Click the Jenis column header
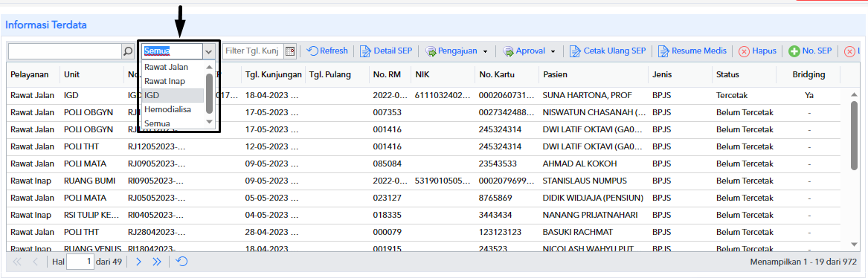Screen dimensions: 868x278 point(681,74)
